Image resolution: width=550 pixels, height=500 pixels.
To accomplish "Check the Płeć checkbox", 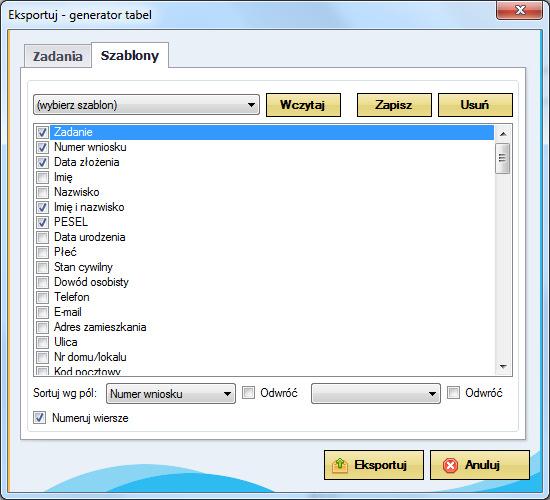I will click(42, 252).
